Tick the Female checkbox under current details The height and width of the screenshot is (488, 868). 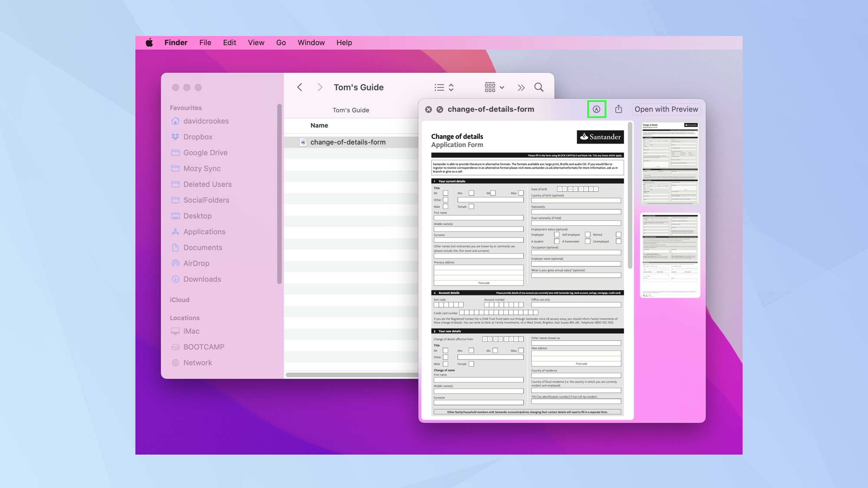(471, 206)
